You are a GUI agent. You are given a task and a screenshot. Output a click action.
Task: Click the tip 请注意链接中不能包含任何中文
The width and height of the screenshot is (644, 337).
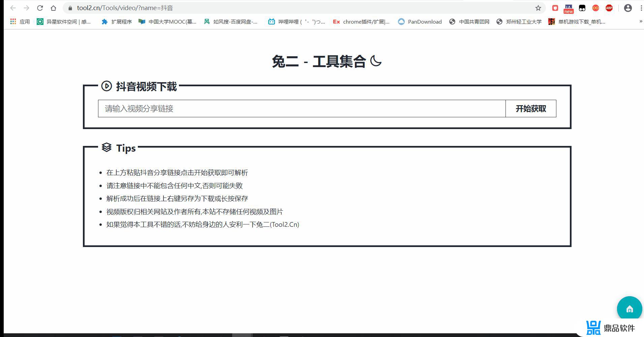tap(175, 186)
